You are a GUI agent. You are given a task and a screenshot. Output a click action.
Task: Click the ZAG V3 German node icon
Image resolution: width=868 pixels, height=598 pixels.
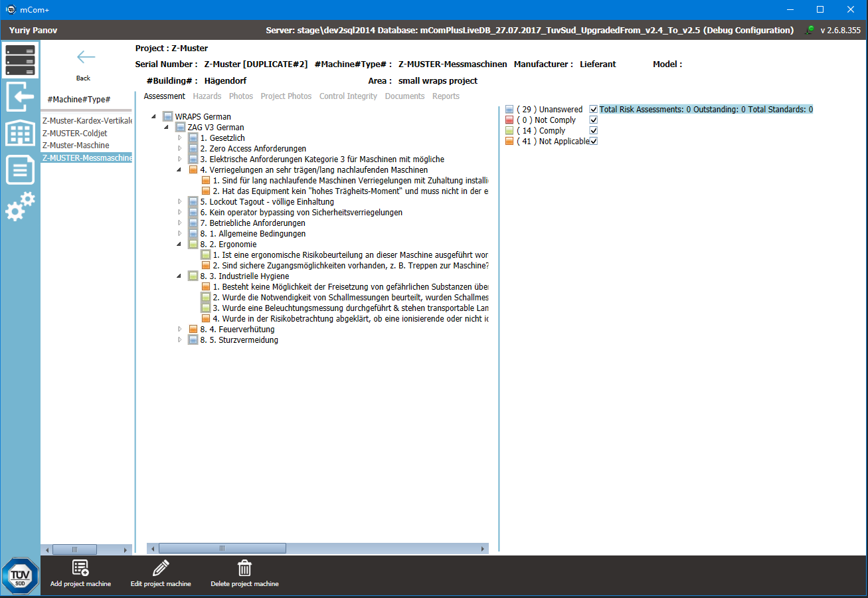[181, 128]
